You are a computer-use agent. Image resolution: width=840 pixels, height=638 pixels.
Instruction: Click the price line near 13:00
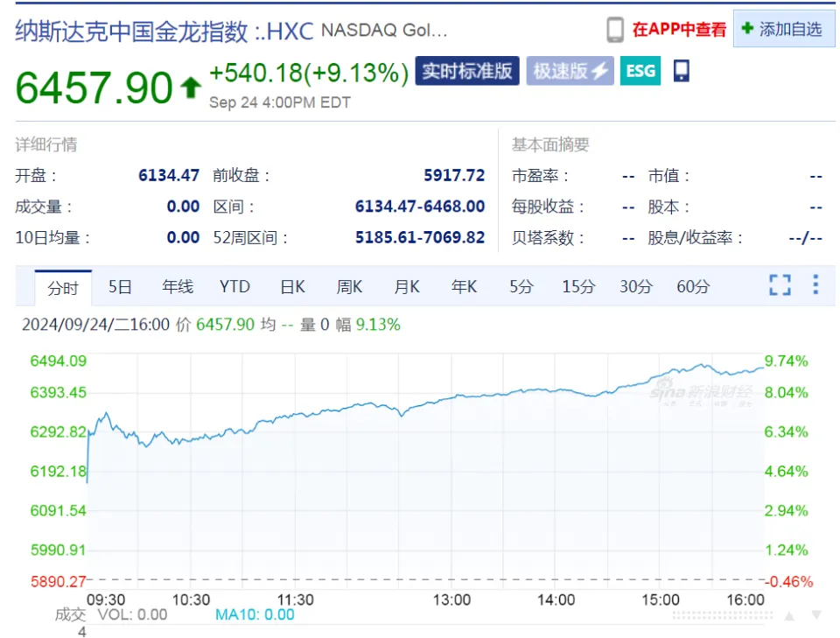(451, 397)
